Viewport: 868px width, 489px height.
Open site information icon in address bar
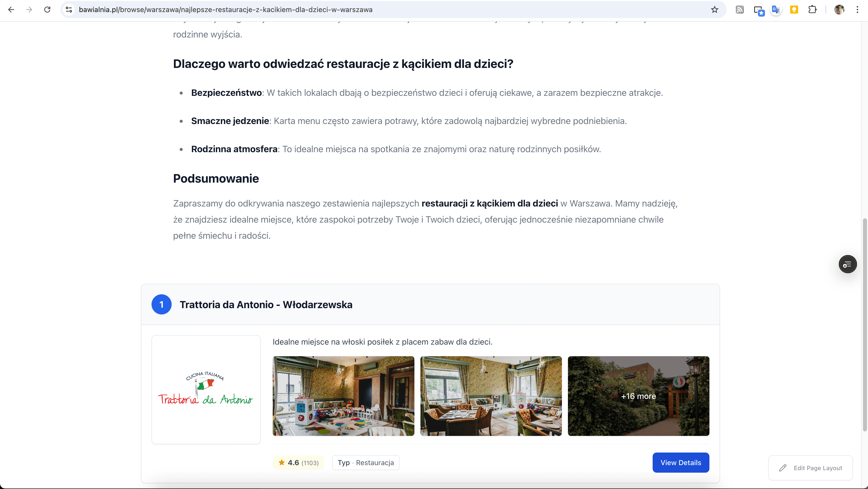[69, 10]
